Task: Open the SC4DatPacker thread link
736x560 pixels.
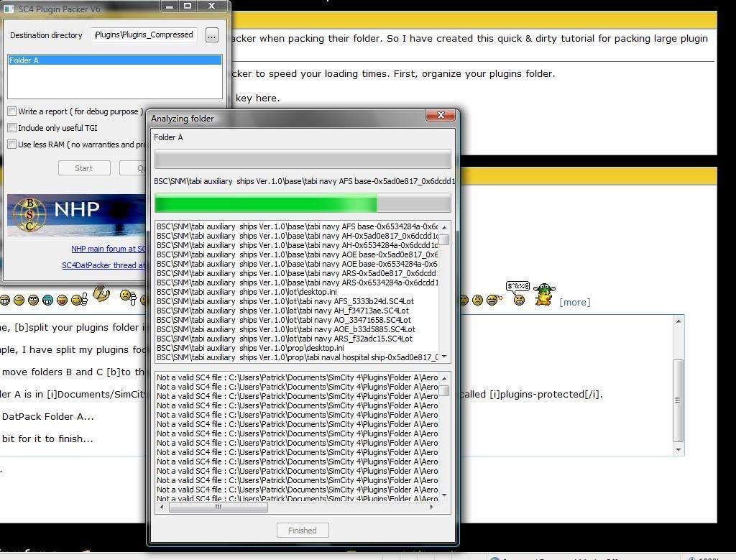Action: click(x=103, y=265)
